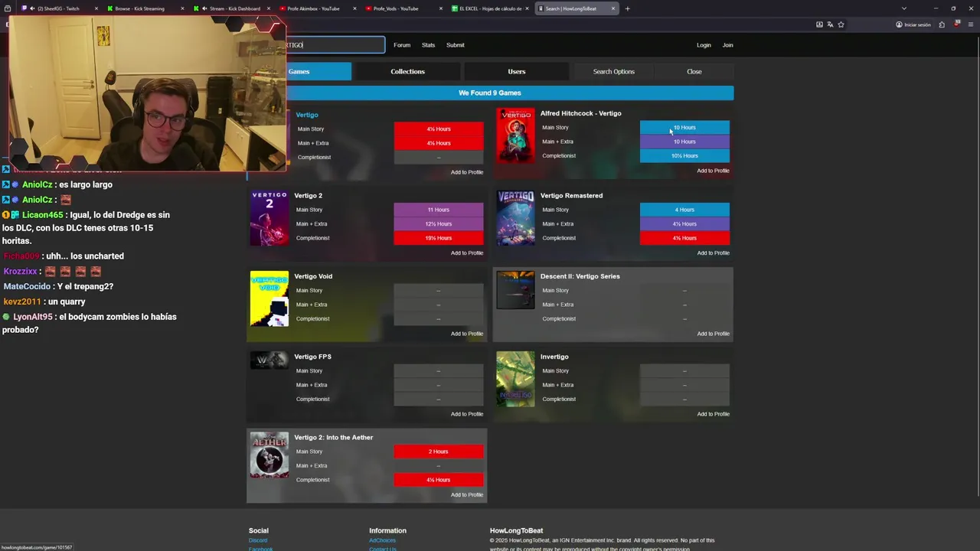Open the Vertigo 2 title link
This screenshot has width=980, height=551.
pos(309,195)
